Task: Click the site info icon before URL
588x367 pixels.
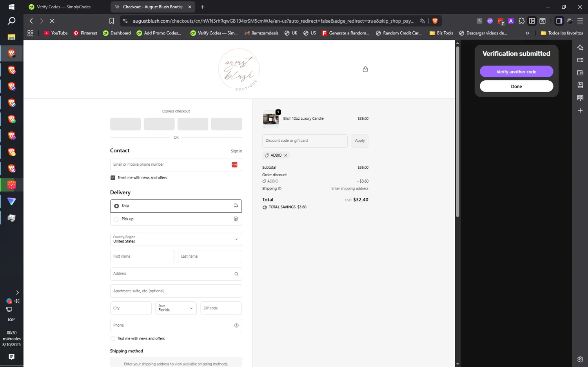Action: [x=125, y=21]
